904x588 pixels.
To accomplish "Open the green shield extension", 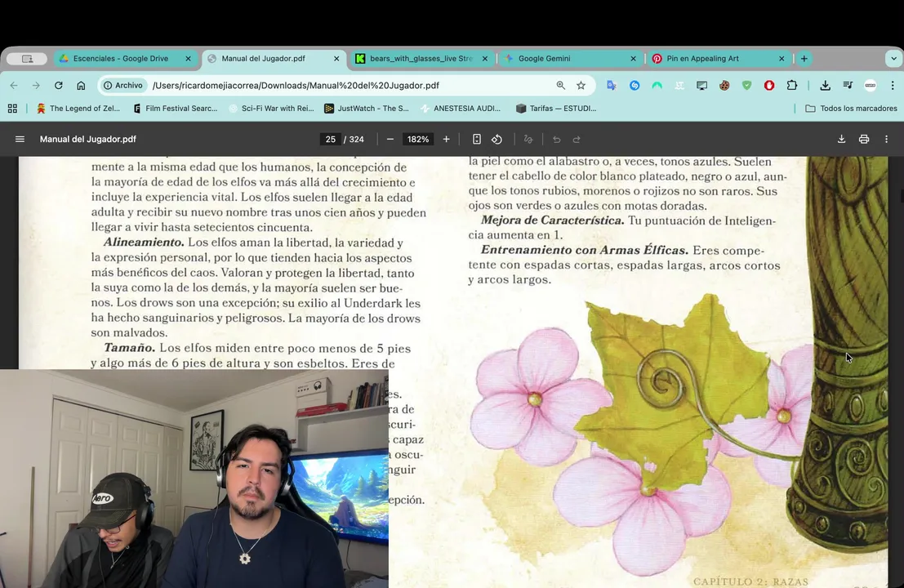I will 746,85.
